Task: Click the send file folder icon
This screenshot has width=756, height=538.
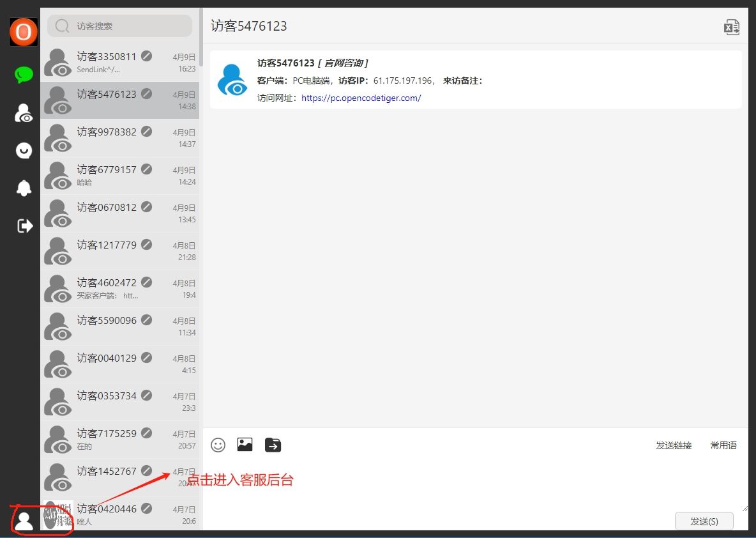Action: (x=273, y=445)
